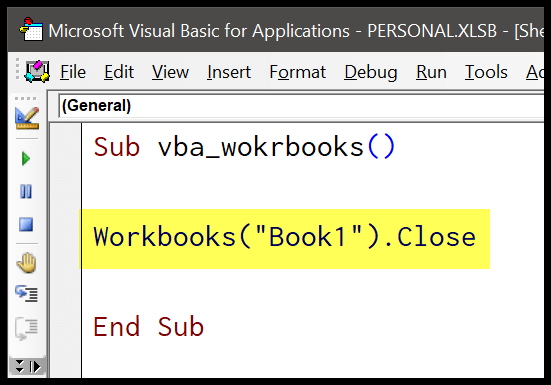The height and width of the screenshot is (385, 551).
Task: Click the VBA application icon in title bar
Action: coord(31,30)
